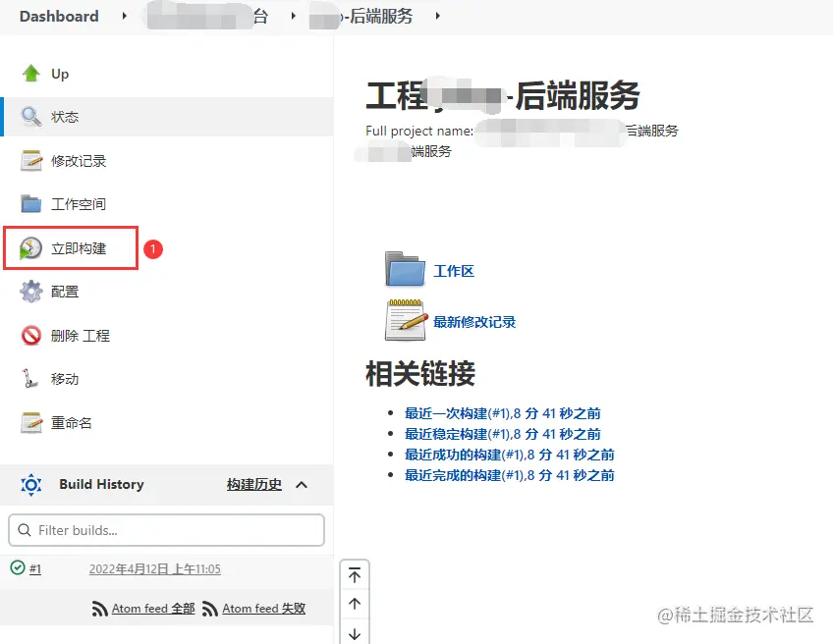Jump to the top of build history
The image size is (833, 644).
[355, 575]
